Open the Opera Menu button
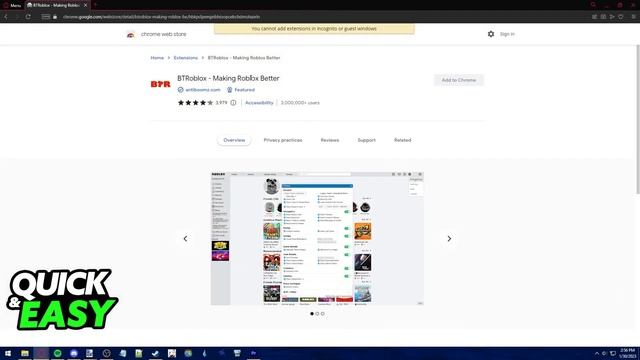Image resolution: width=640 pixels, height=360 pixels. (12, 5)
